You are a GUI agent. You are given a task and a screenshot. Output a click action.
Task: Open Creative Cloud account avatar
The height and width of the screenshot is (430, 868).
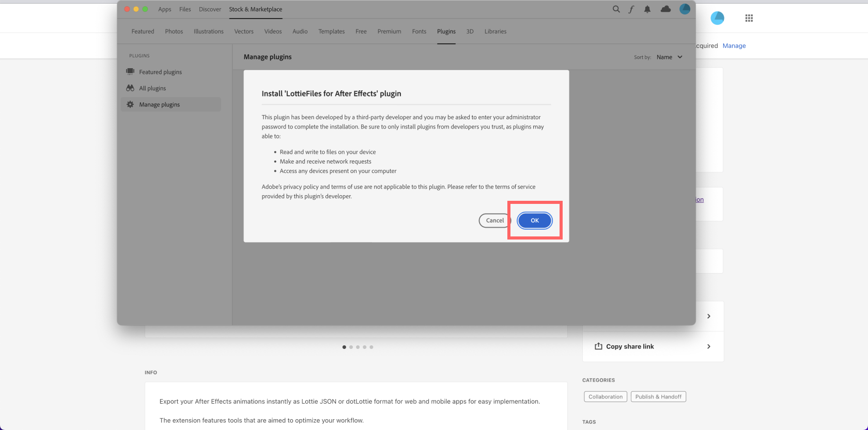pos(685,9)
